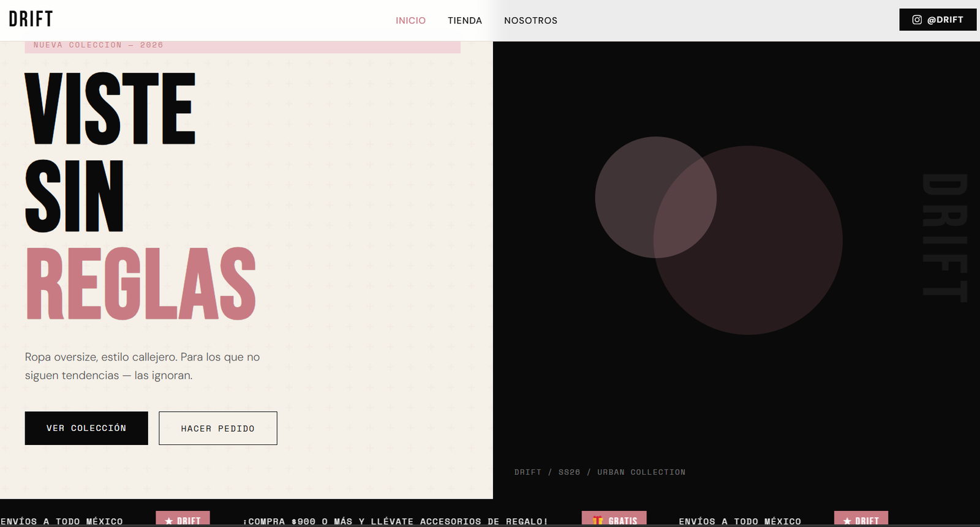Click the pink "REGLAS" headline word

tap(141, 283)
